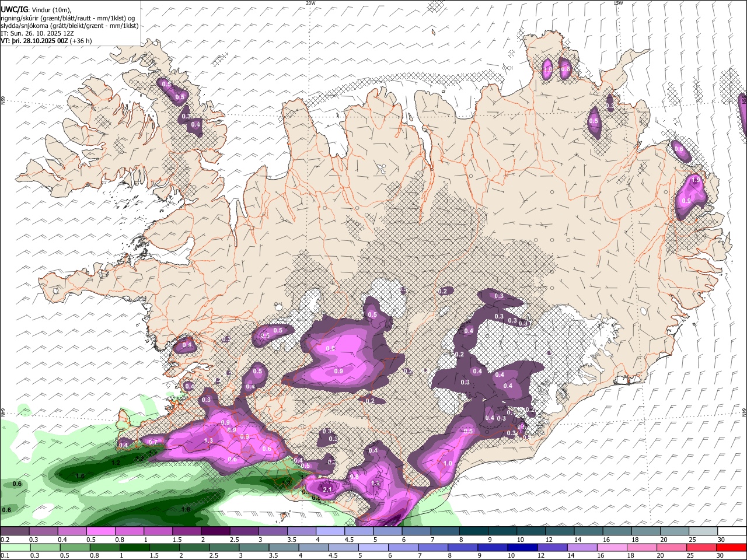Click the bright pink 0.5 snow legend swatch
Screen dimensions: 747x560
[100, 531]
